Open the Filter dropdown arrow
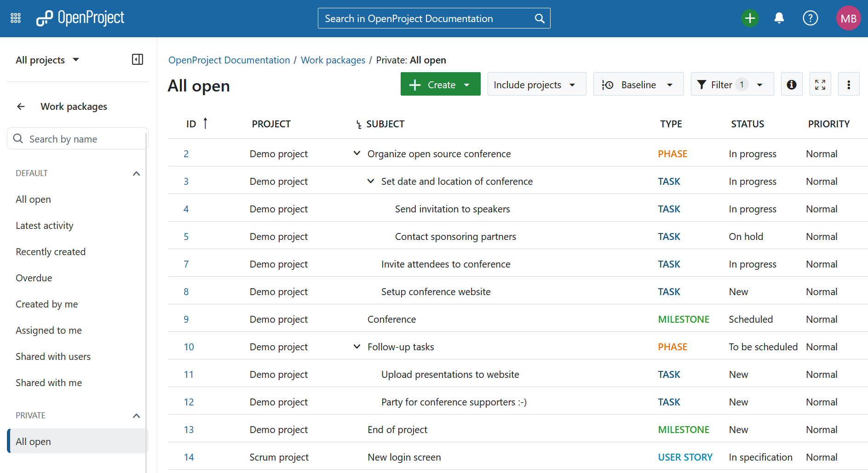 point(760,85)
